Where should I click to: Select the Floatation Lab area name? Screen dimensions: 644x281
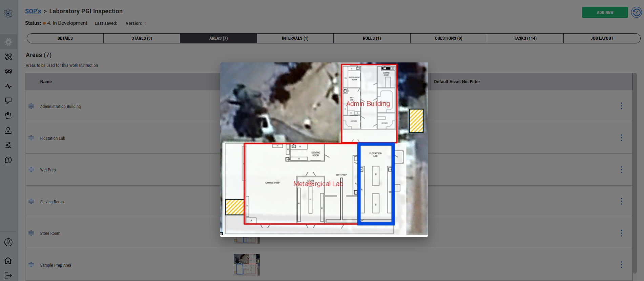(x=53, y=138)
